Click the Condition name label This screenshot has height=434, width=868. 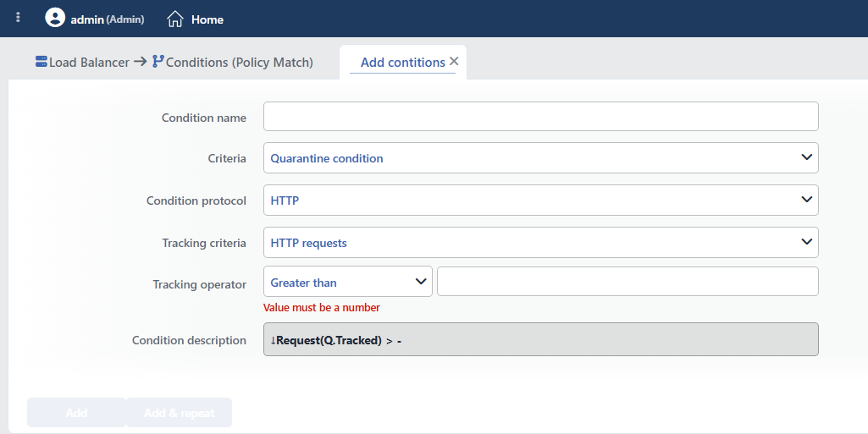coord(204,118)
